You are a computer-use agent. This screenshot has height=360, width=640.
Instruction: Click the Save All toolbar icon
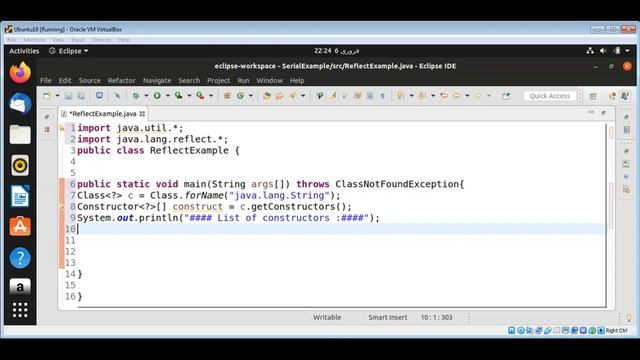[x=81, y=96]
